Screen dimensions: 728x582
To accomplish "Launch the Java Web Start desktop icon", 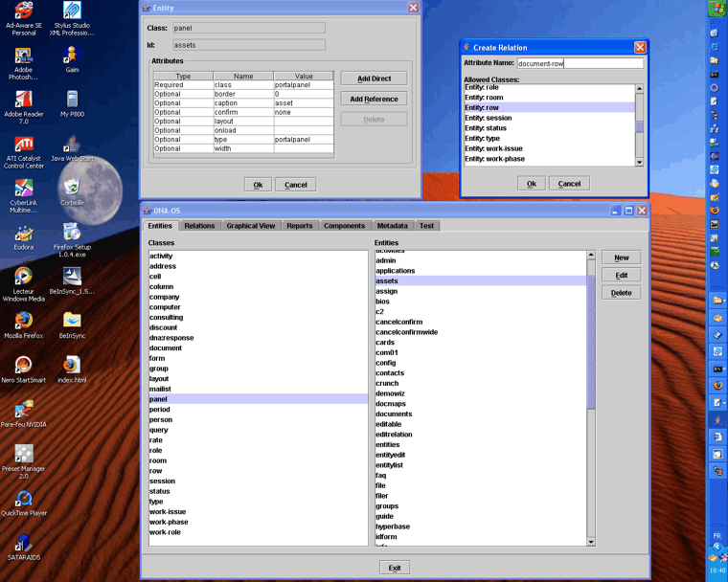I will (72, 148).
